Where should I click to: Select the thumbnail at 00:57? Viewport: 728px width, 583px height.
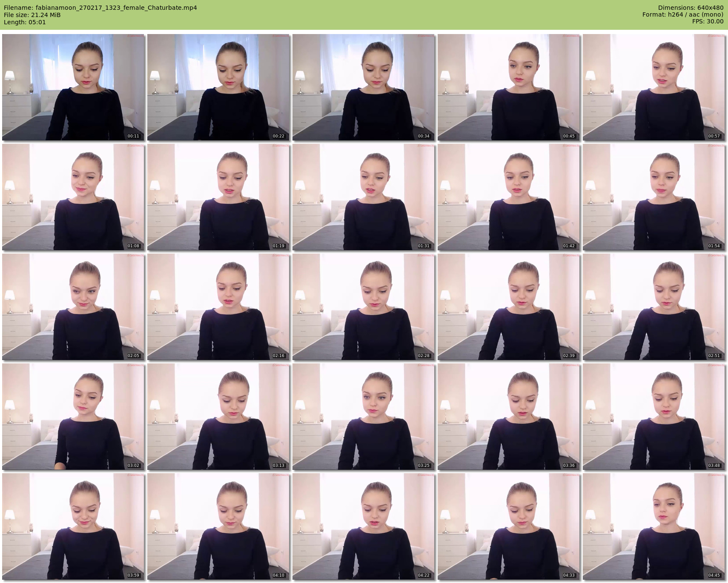tap(654, 87)
